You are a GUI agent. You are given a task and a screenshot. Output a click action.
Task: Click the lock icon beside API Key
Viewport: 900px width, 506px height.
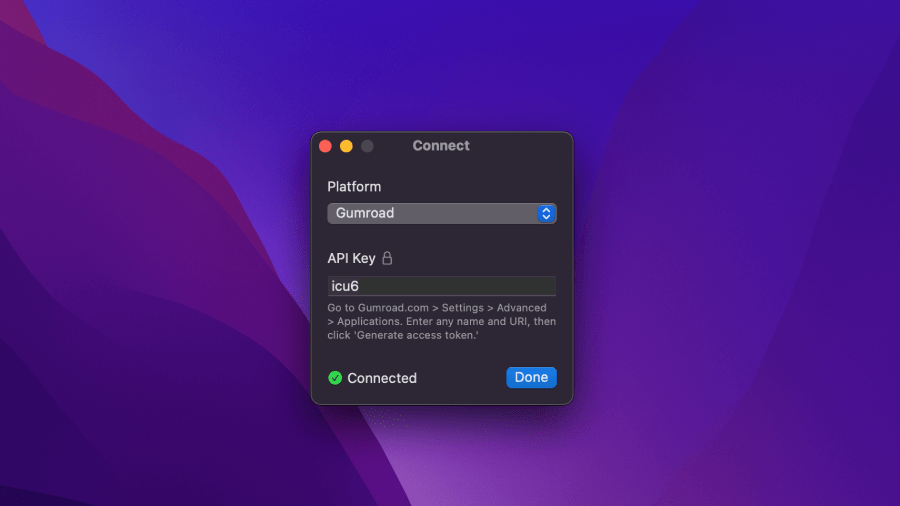pyautogui.click(x=387, y=258)
